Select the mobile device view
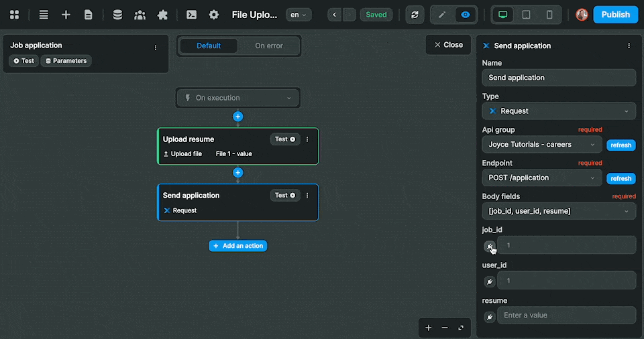 (549, 15)
